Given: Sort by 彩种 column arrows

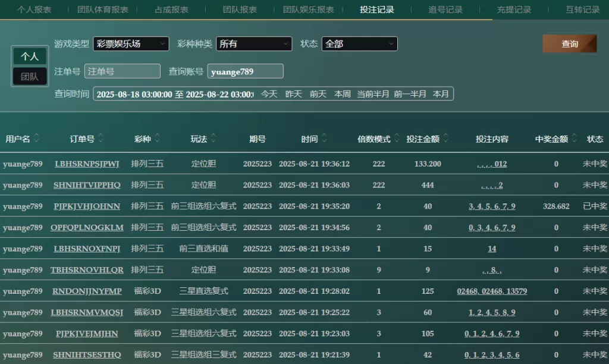Looking at the screenshot, I should click(157, 138).
